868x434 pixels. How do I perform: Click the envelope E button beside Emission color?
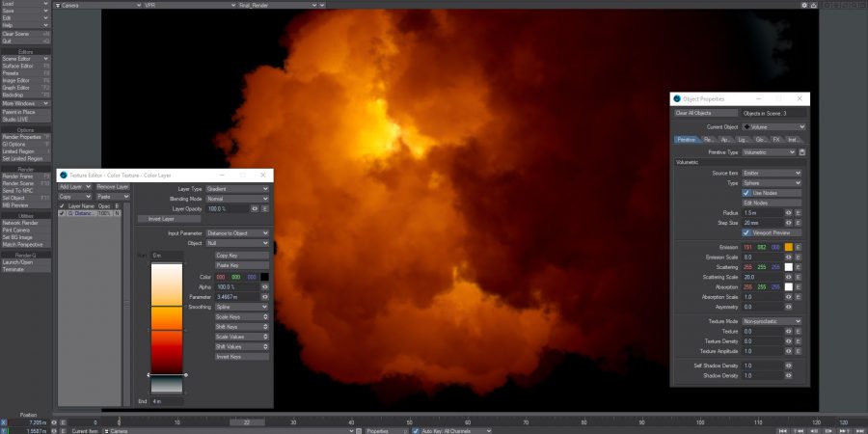coord(799,248)
